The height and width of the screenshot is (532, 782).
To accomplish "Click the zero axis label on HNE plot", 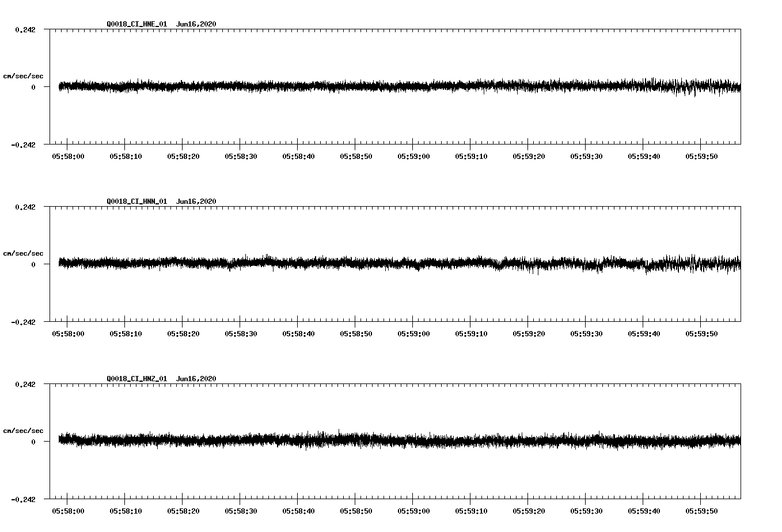I will [33, 88].
